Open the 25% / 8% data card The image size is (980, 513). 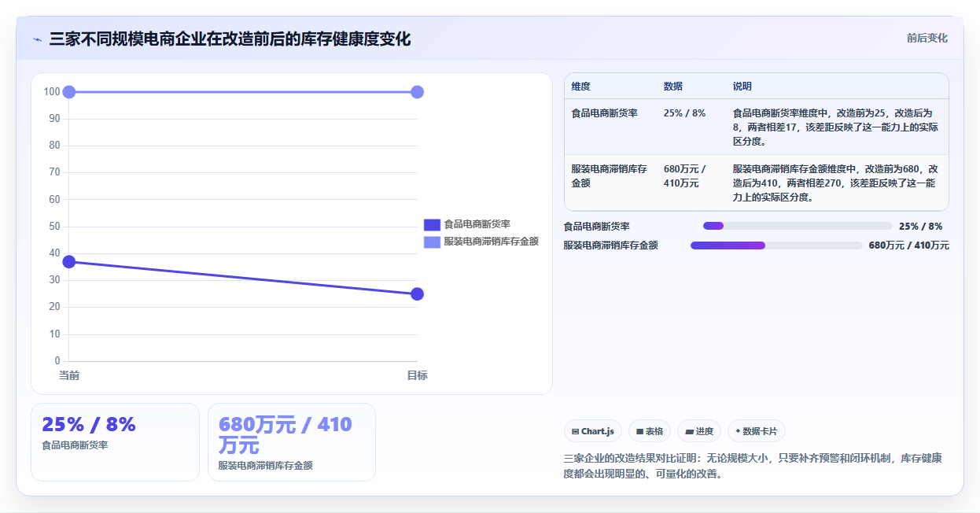[x=115, y=442]
